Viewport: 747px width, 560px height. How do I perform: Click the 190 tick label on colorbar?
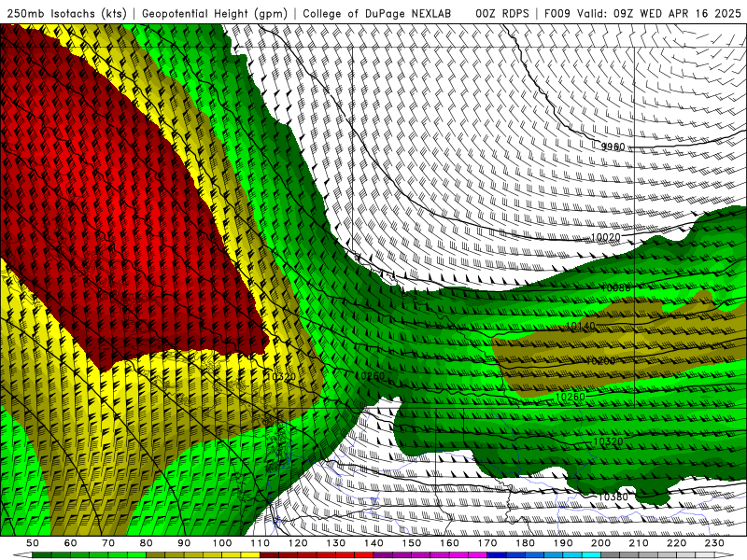564,543
